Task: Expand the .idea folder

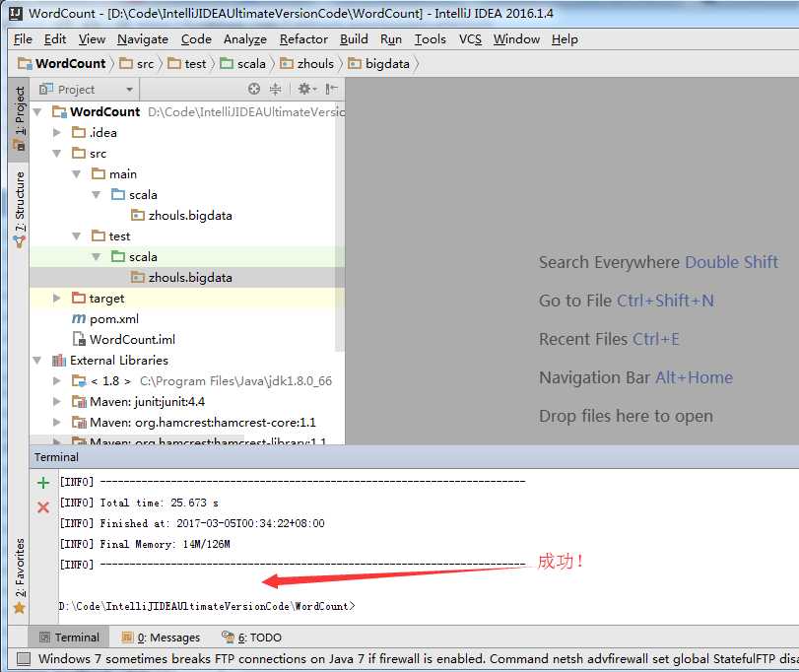Action: (x=56, y=132)
